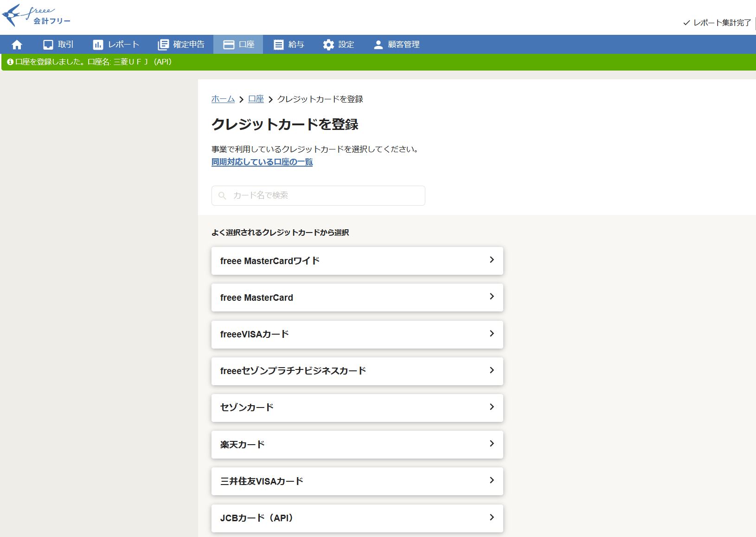Select 三井住友VISAカード option

pos(357,481)
